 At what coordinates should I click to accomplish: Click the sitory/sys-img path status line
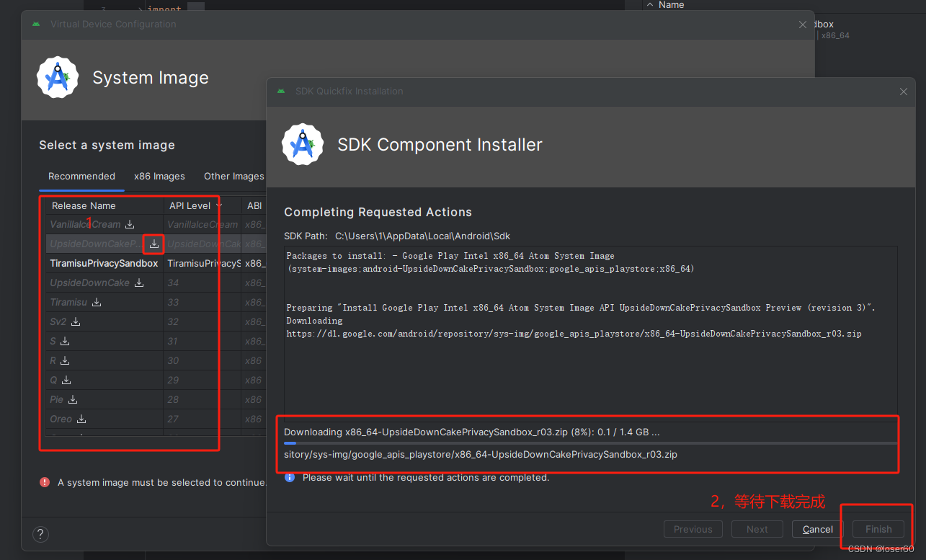click(481, 455)
